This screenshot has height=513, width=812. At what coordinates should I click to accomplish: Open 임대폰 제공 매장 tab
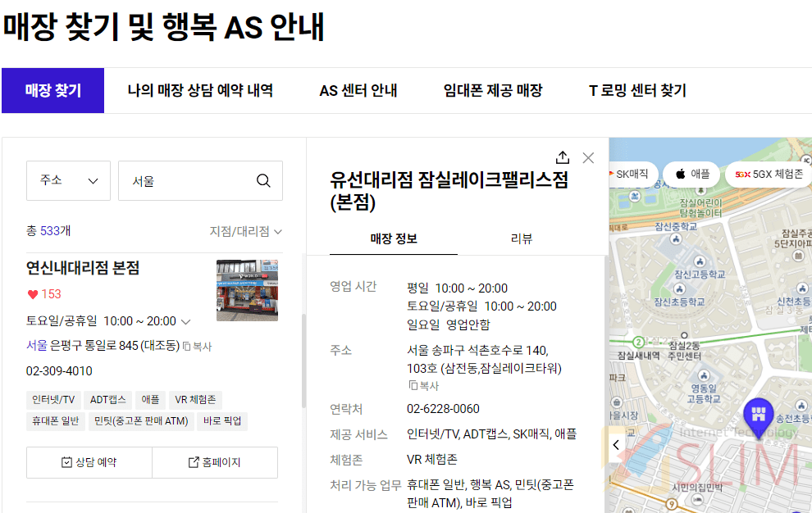[493, 91]
